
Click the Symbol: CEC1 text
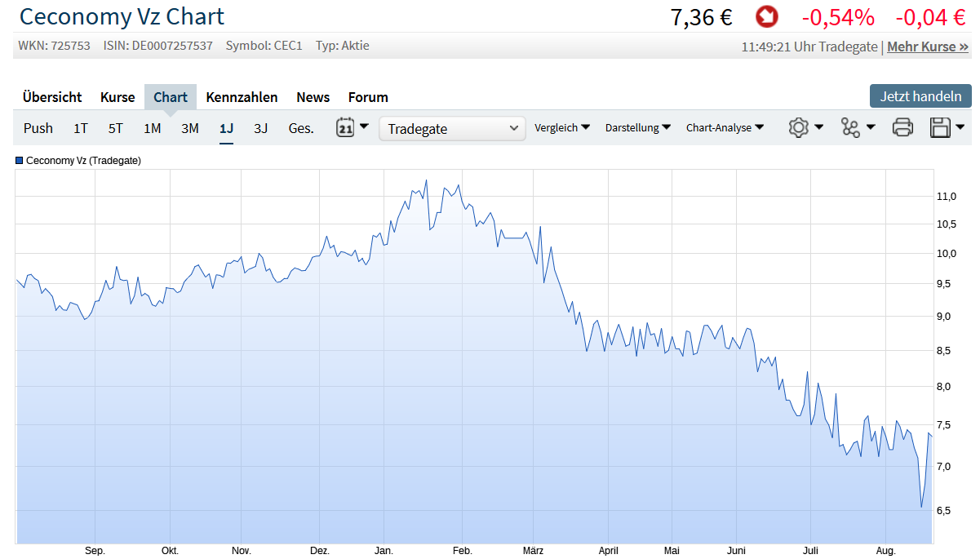click(264, 46)
